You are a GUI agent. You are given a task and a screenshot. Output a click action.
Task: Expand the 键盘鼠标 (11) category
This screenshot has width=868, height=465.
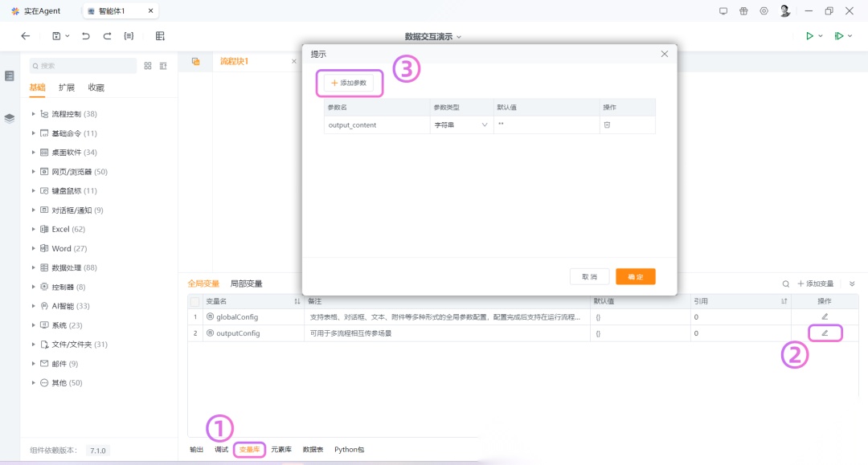click(x=33, y=191)
